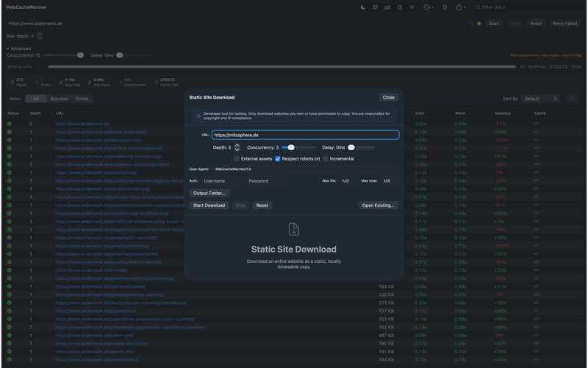Sort by the Cold column header
Image resolution: width=588 pixels, height=368 pixels.
[419, 113]
